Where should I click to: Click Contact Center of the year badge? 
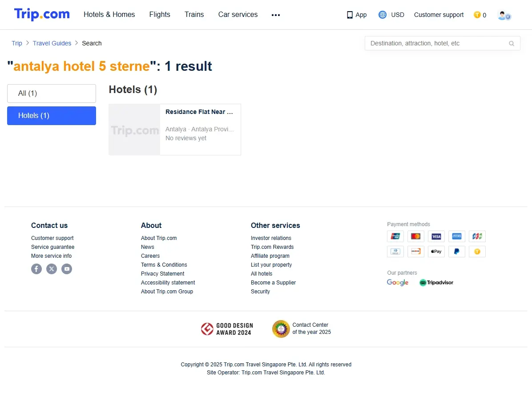(302, 329)
